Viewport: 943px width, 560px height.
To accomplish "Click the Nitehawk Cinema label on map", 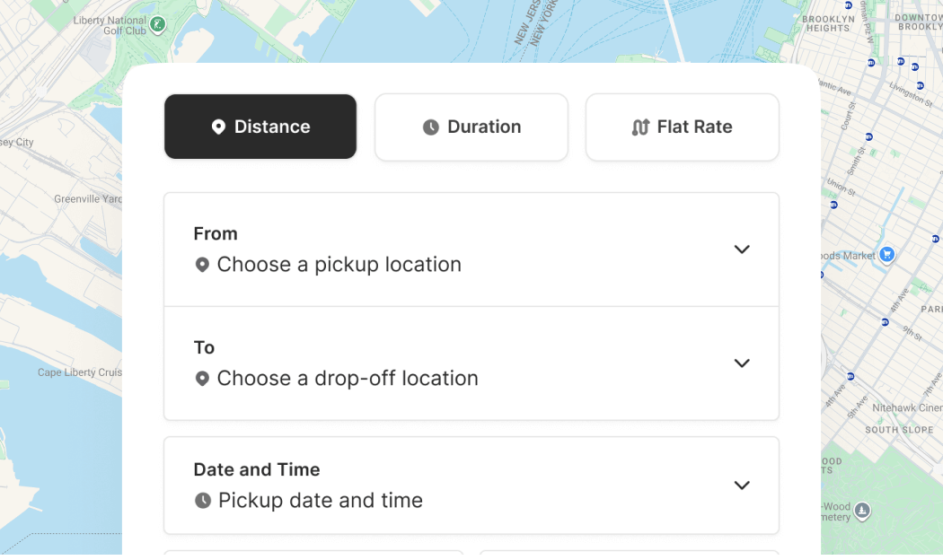I will 907,407.
